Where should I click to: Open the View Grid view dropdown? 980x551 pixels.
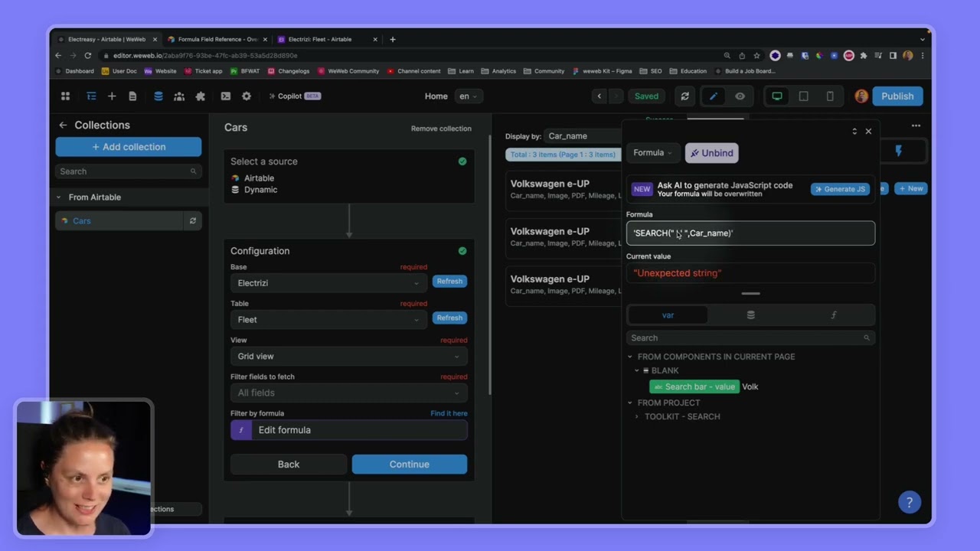coord(348,357)
